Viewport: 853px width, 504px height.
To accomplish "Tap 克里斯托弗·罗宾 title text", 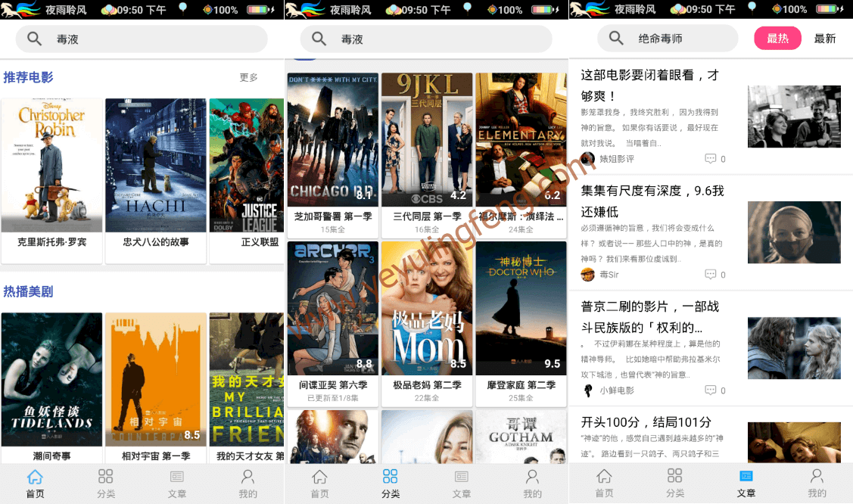I will (x=51, y=242).
